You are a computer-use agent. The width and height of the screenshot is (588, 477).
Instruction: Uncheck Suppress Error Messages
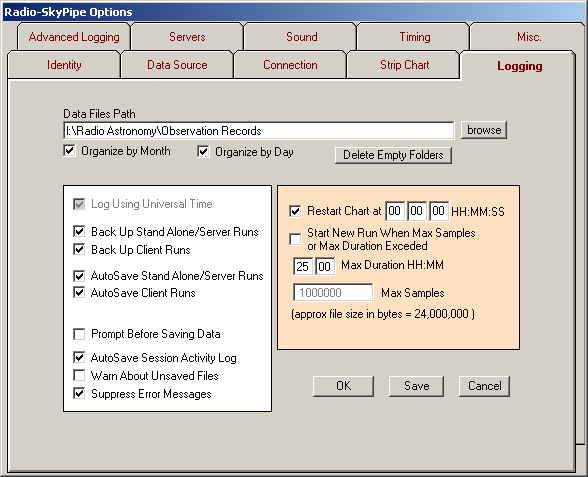point(79,393)
